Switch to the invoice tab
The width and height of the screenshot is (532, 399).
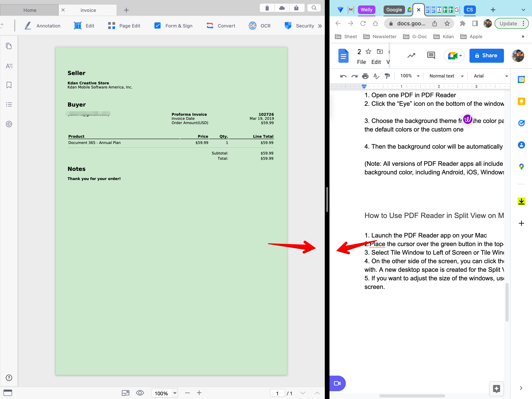coord(88,10)
